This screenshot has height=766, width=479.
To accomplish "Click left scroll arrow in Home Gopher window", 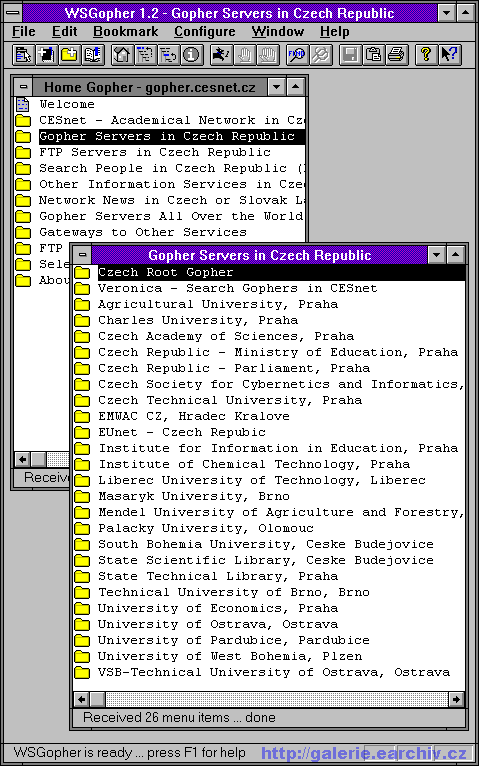I will click(22, 459).
